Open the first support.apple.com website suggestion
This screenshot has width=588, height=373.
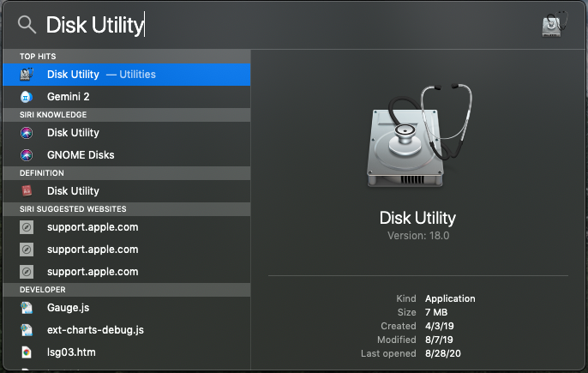(127, 227)
